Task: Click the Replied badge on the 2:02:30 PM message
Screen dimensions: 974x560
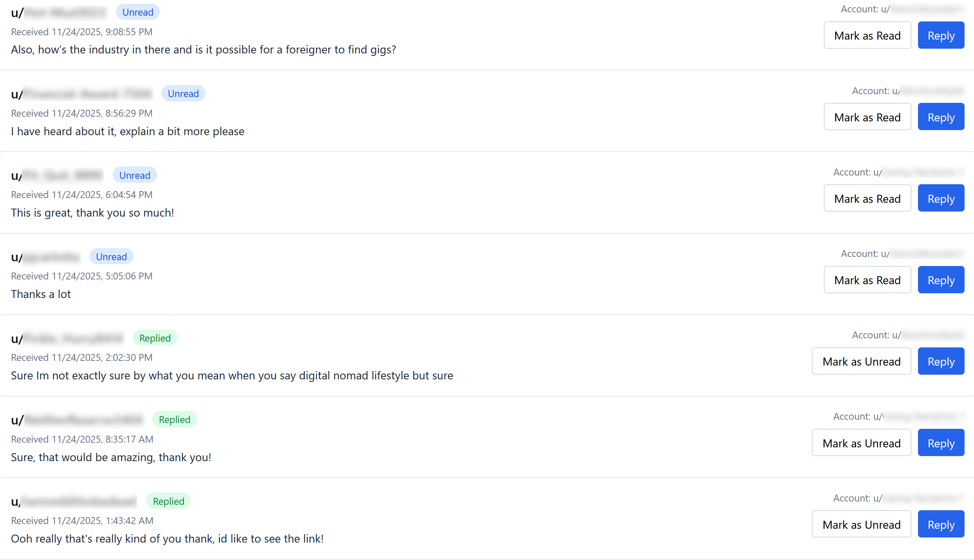Action: click(x=155, y=338)
